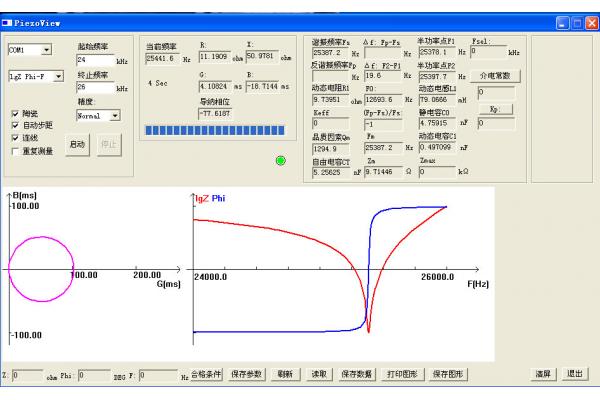
Task: Focus the 起始频率 field showing 24
Action: pyautogui.click(x=96, y=60)
